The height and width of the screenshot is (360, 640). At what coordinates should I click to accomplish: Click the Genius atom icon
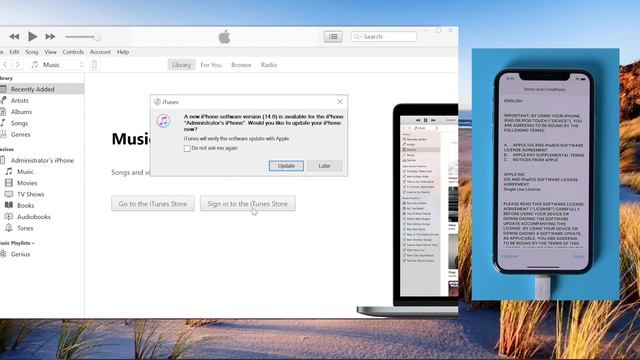3,254
